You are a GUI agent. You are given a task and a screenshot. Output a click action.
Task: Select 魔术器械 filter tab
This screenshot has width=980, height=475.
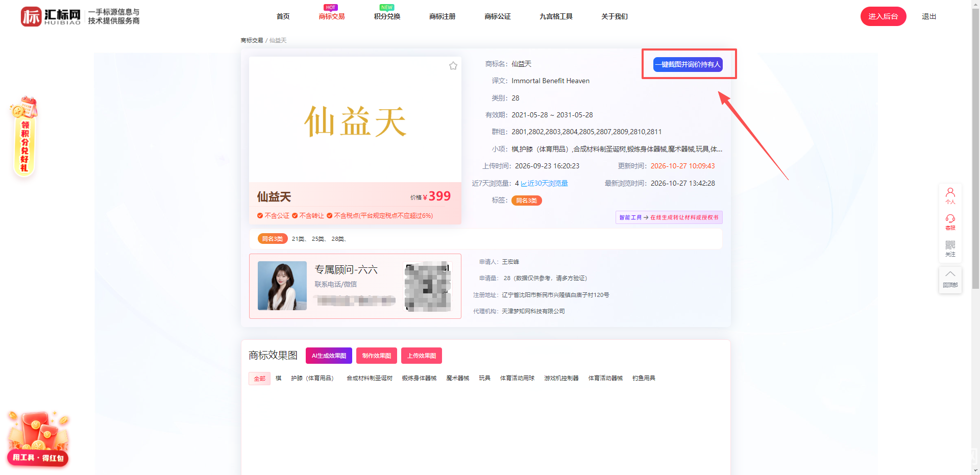tap(457, 378)
